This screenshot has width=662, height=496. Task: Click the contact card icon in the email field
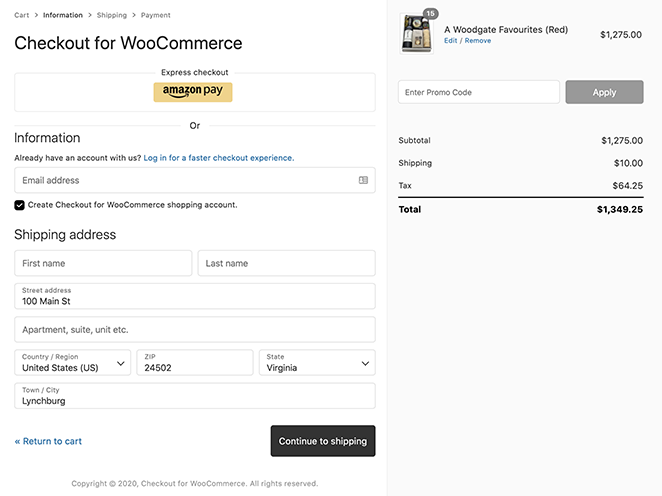(x=364, y=181)
